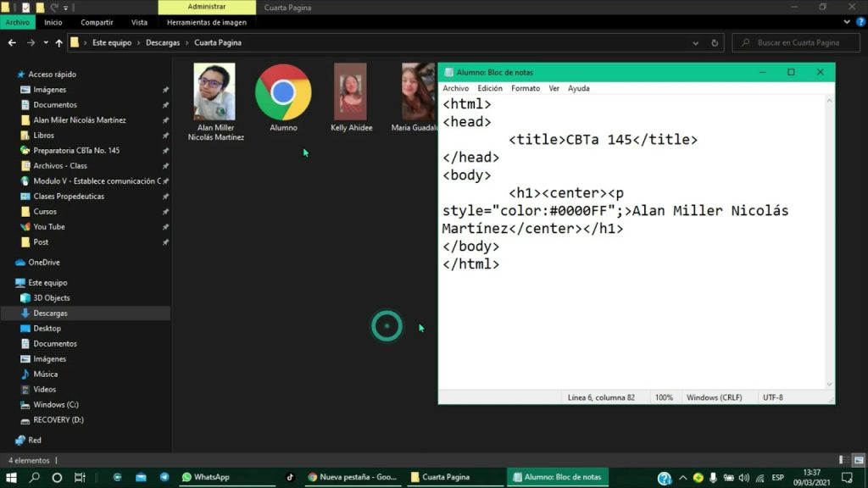Click the Buscar en Cuarta Pagina field

797,42
